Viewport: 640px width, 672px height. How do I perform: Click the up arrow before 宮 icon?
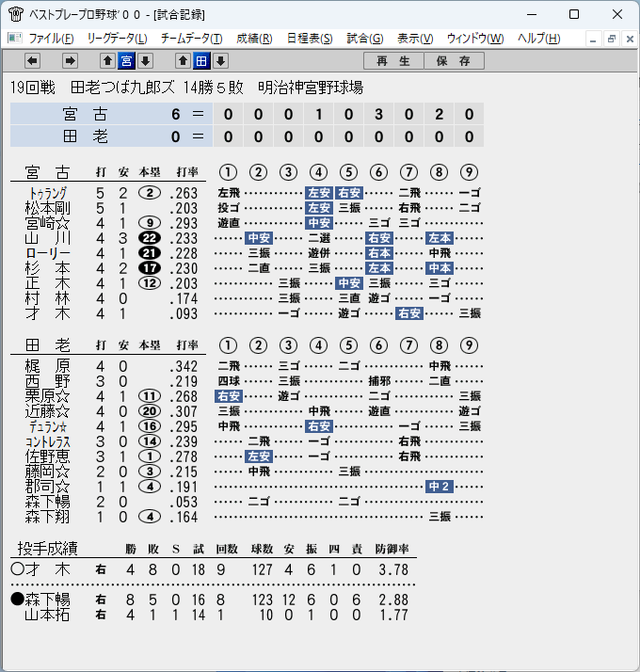(x=107, y=61)
